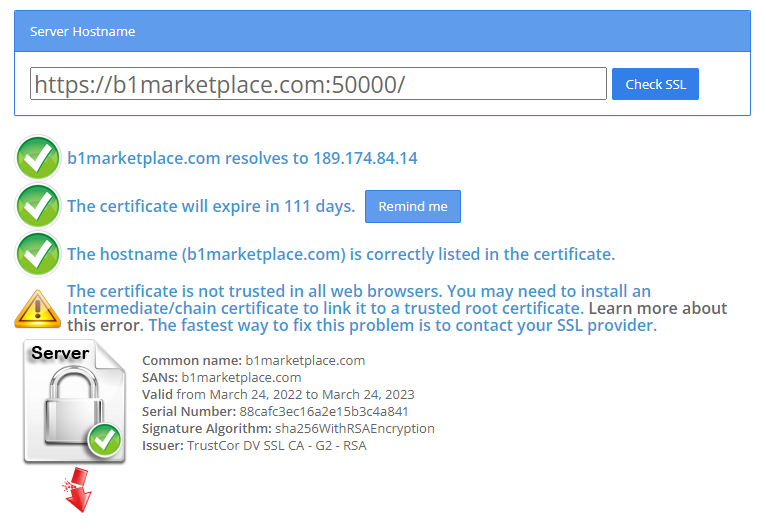
Task: Click the green check beside DNS resolves message
Action: coord(38,158)
